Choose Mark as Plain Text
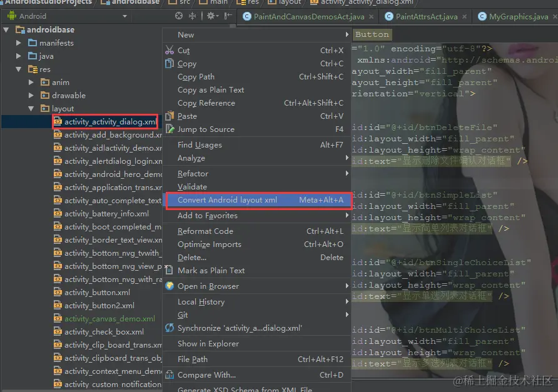The height and width of the screenshot is (392, 558). 257,271
